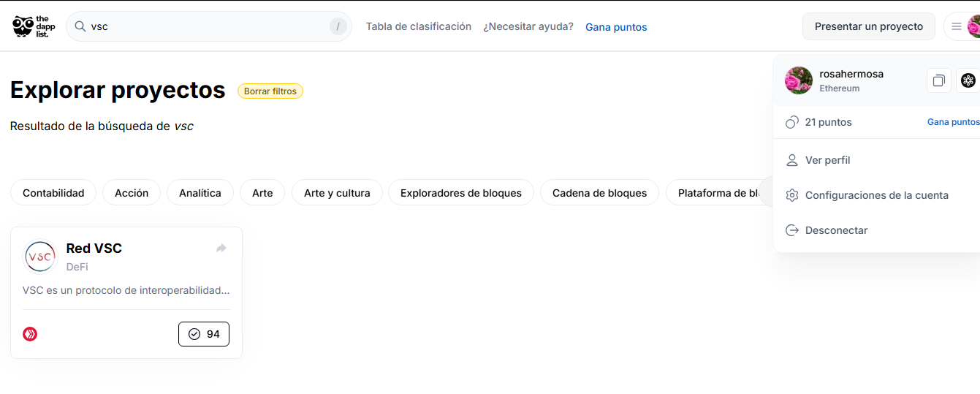980x394 pixels.
Task: Click the search magnifier icon
Action: pyautogui.click(x=80, y=26)
